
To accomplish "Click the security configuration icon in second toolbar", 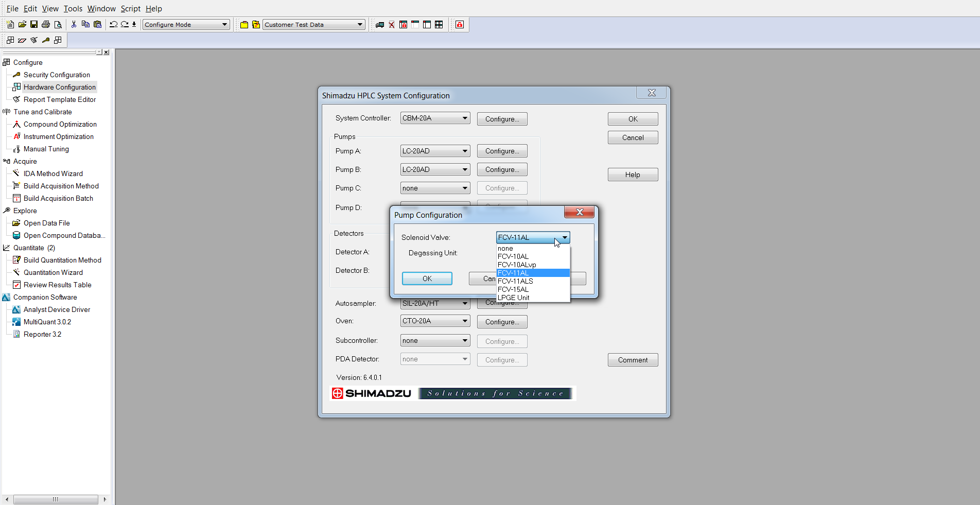I will (x=46, y=40).
